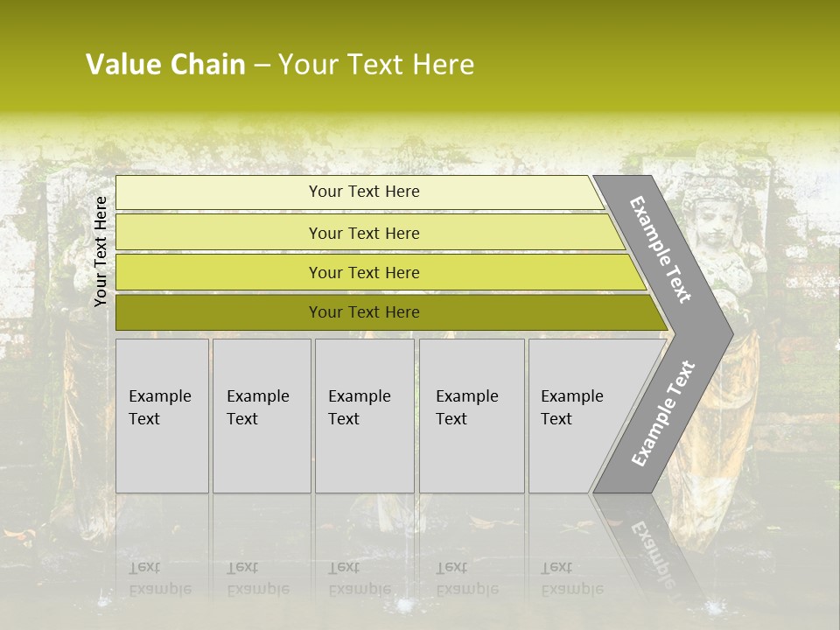Click the second gray Example Text box
The height and width of the screenshot is (630, 840).
(261, 416)
